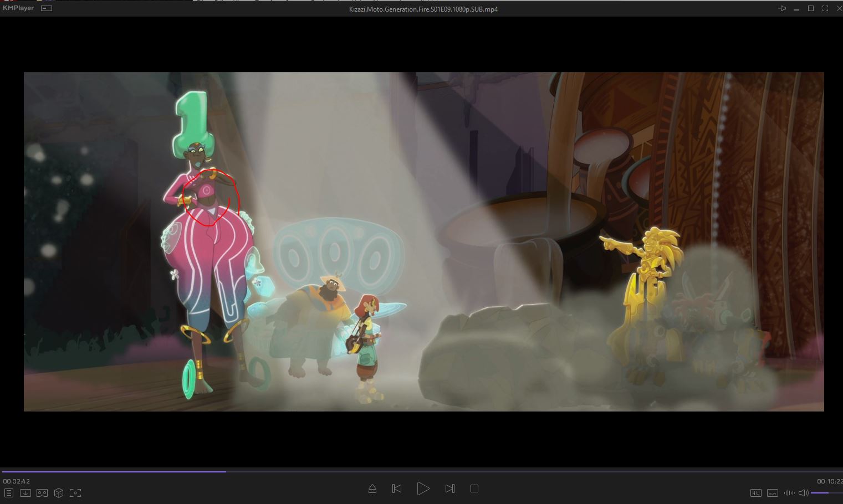
Task: Toggle HW hardware acceleration
Action: click(x=755, y=493)
